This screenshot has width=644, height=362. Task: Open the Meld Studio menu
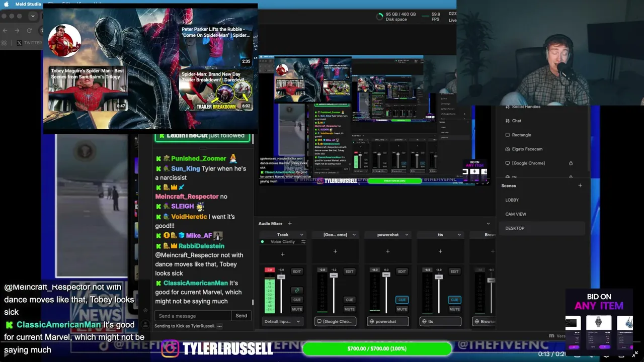pos(28,4)
